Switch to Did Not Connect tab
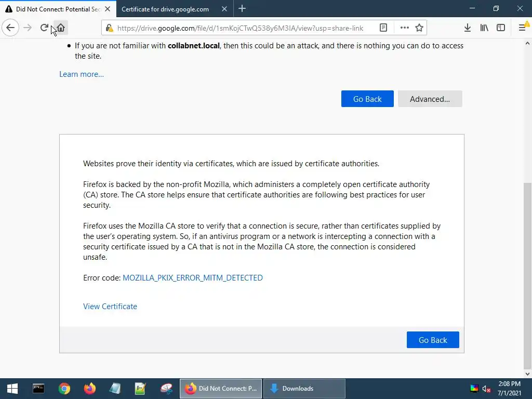The width and height of the screenshot is (532, 399). 58,9
